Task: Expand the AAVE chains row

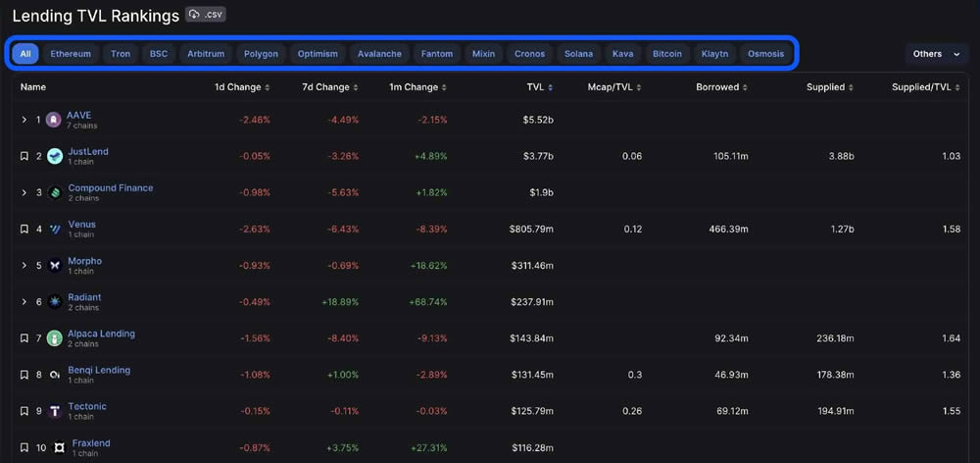Action: (x=24, y=120)
